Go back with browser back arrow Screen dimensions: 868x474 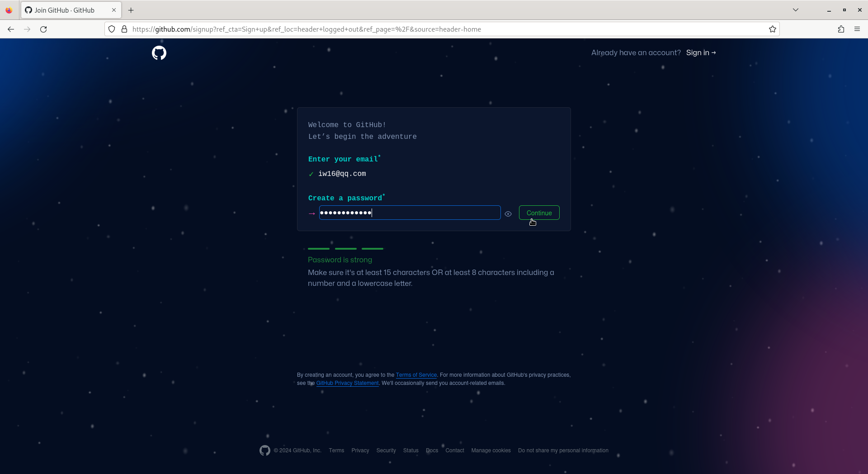(x=11, y=29)
